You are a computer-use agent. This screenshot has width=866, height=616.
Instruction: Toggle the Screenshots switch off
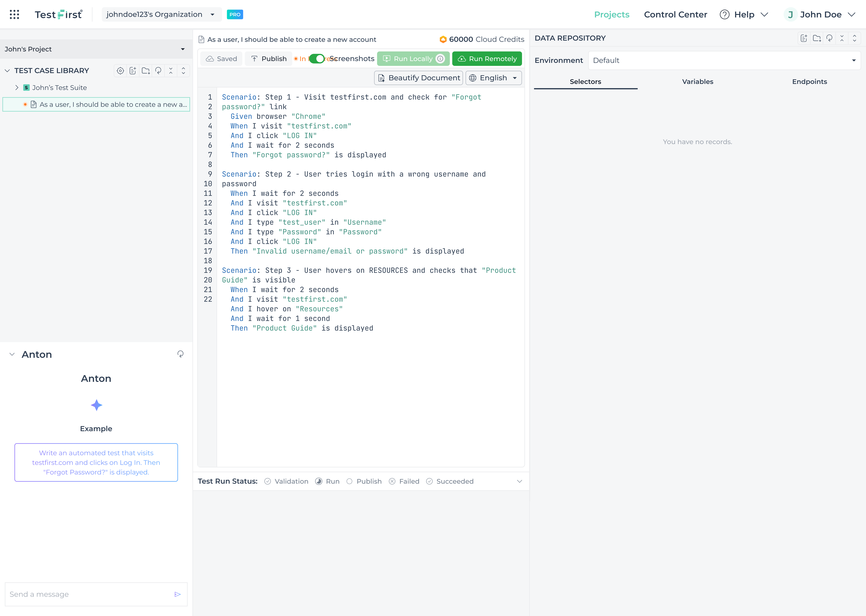pyautogui.click(x=317, y=59)
